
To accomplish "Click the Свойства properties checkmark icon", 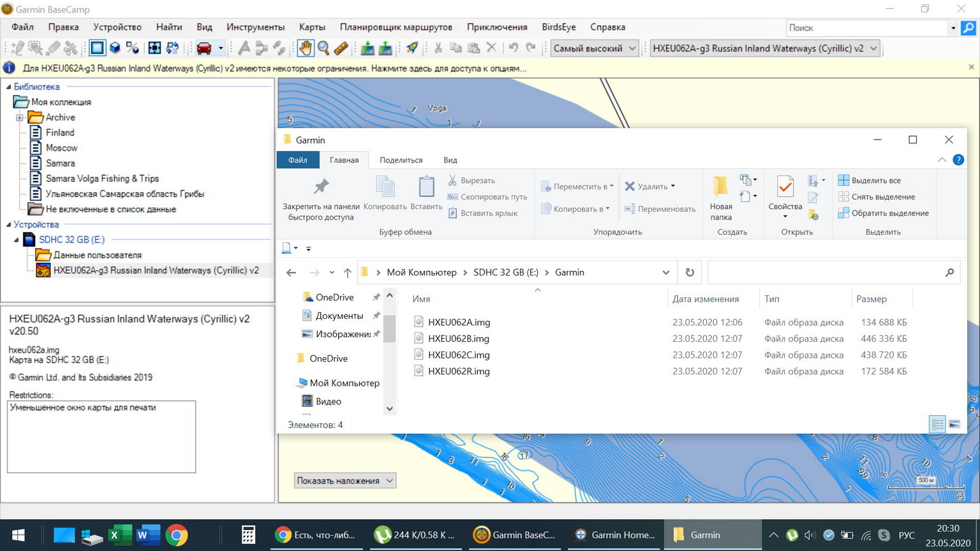I will [785, 187].
